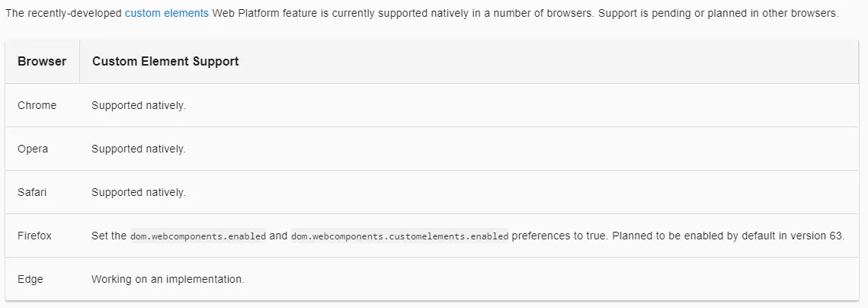This screenshot has height=308, width=868.
Task: Click the dom.webcomponents.customelements.enabled code snippet
Action: pyautogui.click(x=399, y=236)
